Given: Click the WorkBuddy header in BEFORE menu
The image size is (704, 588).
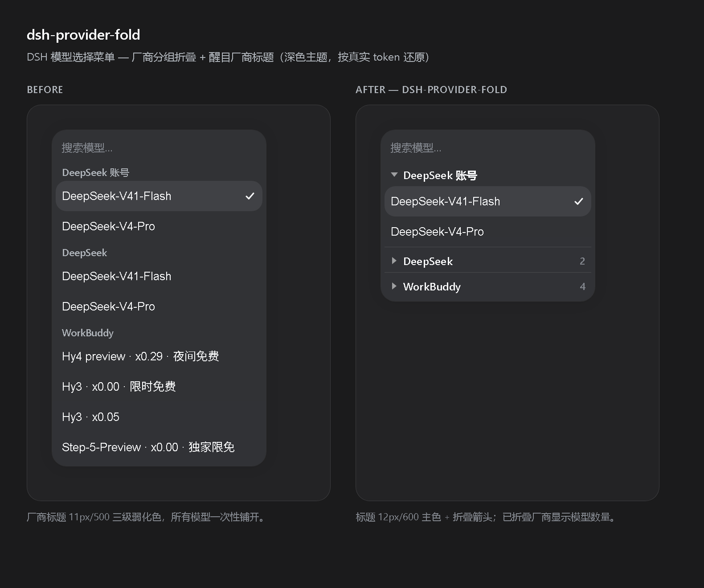Looking at the screenshot, I should [x=88, y=333].
